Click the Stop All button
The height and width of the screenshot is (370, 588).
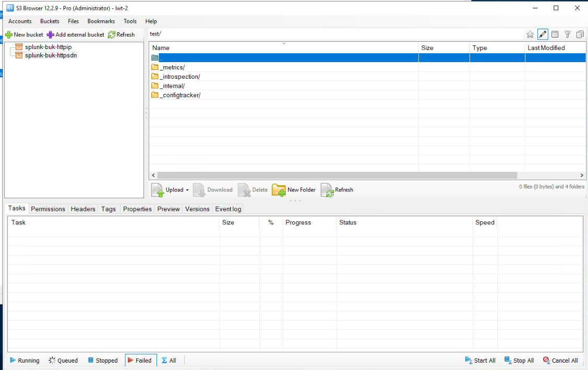point(519,361)
